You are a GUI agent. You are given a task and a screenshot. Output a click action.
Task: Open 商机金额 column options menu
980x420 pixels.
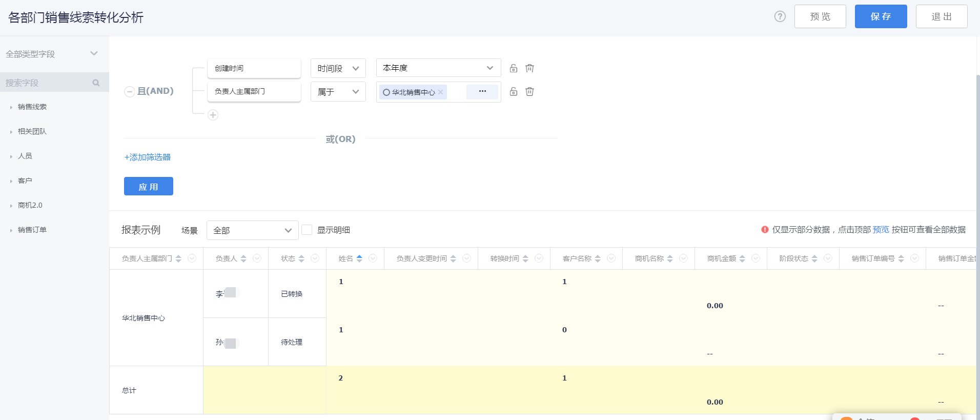point(756,258)
